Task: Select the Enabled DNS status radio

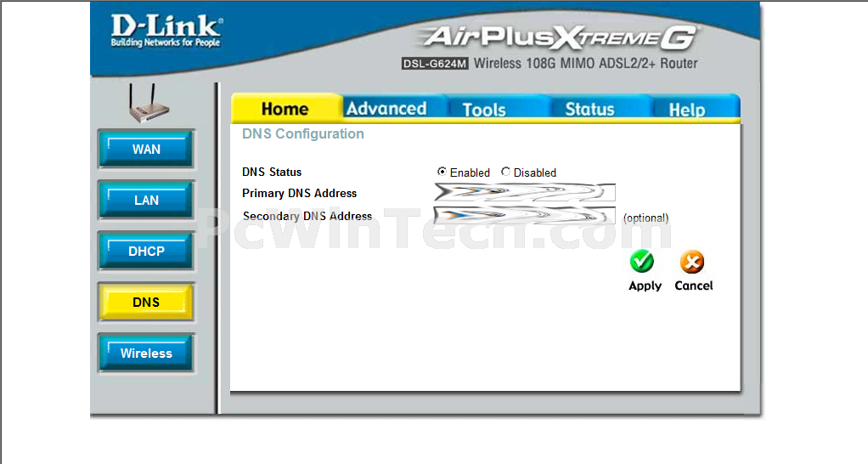Action: pyautogui.click(x=442, y=172)
